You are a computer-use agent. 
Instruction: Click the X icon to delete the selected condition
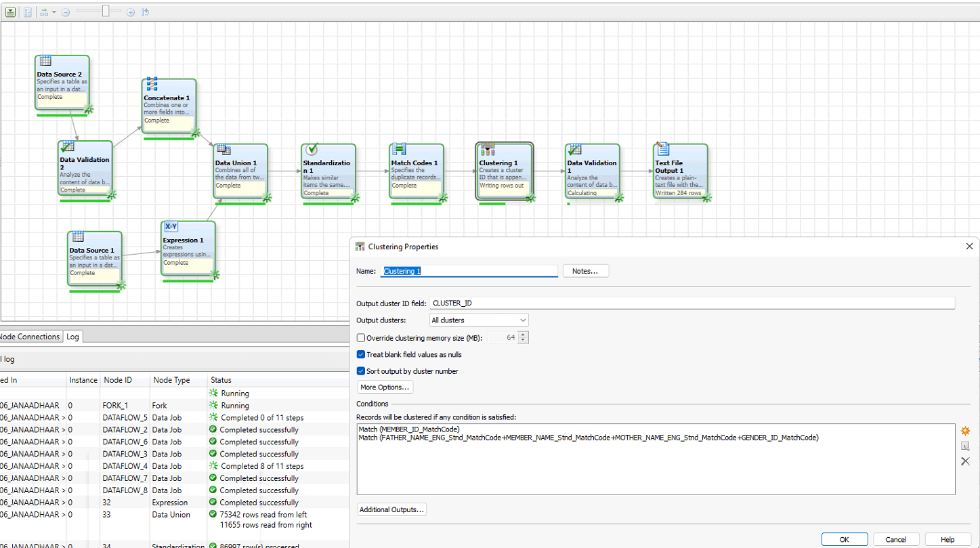[965, 461]
